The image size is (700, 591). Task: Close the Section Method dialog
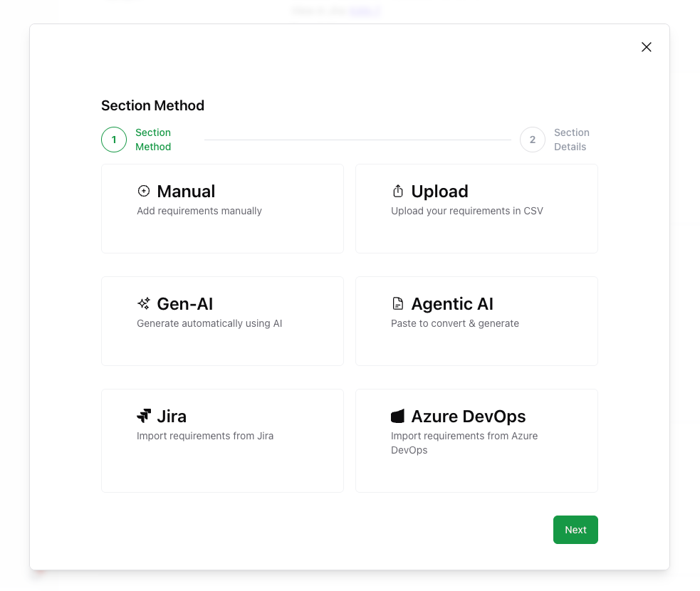tap(646, 47)
